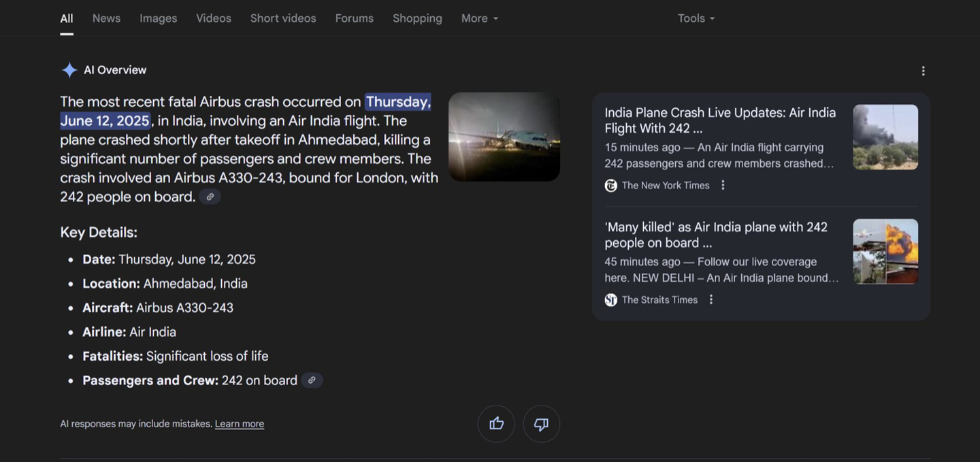Click The Straits Times publisher logo
Image resolution: width=980 pixels, height=462 pixels.
[x=611, y=300]
